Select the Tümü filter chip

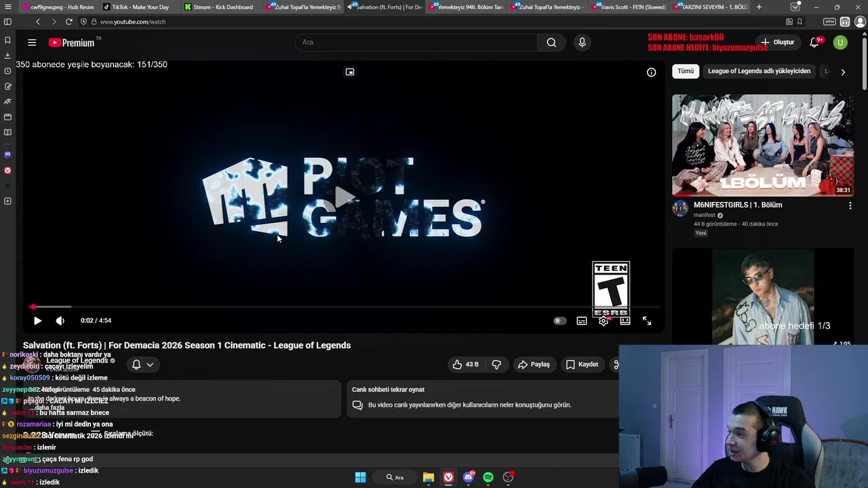[x=686, y=71]
